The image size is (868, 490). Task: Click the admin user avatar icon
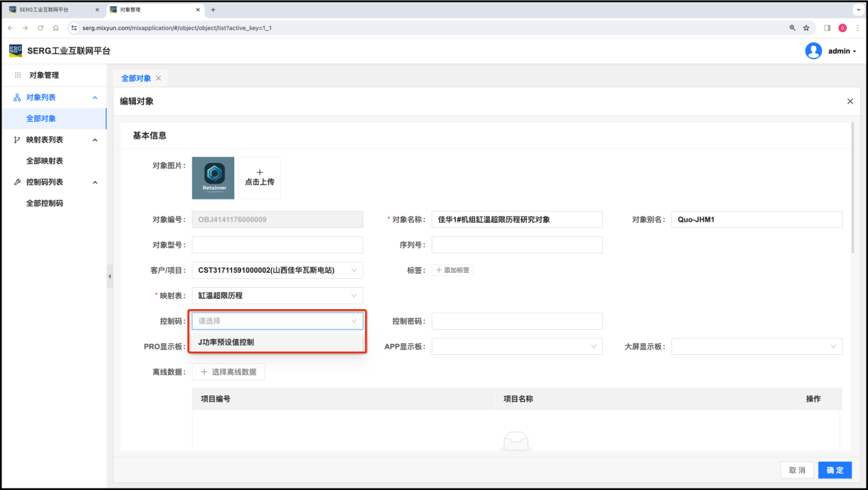813,51
